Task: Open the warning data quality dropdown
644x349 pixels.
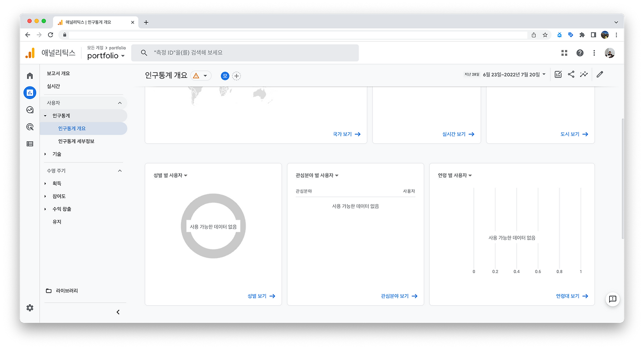Action: click(x=200, y=76)
